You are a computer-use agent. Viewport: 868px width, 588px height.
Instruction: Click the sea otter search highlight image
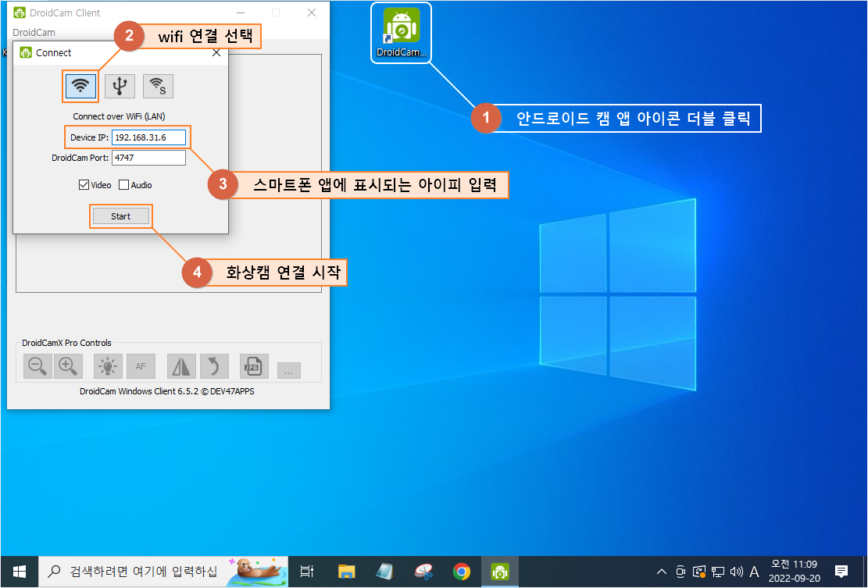tap(259, 572)
